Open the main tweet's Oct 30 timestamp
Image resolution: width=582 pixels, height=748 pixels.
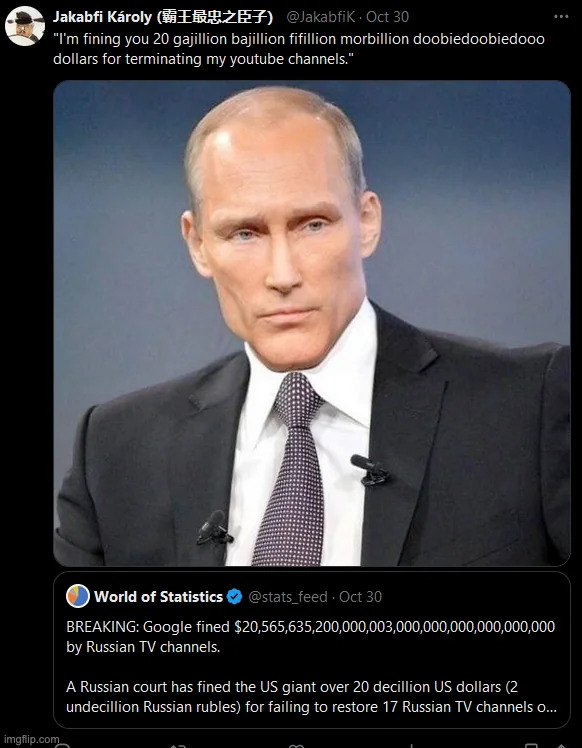387,17
